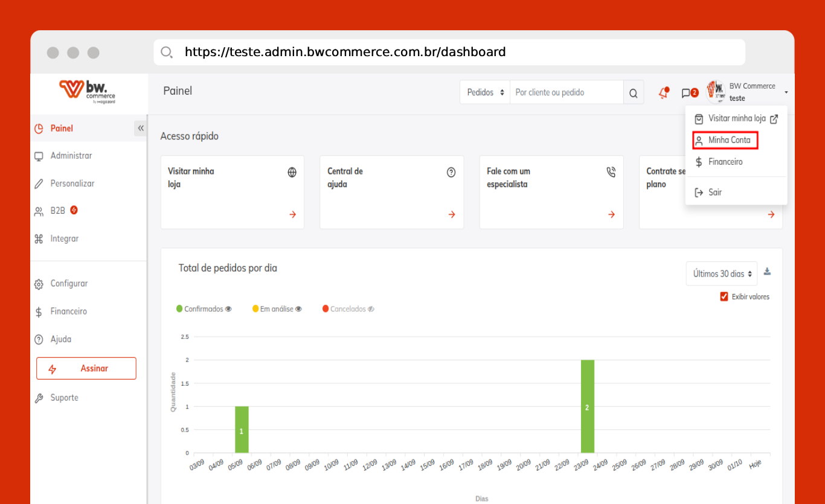The image size is (825, 504).
Task: Open the chat messages icon
Action: coord(686,93)
